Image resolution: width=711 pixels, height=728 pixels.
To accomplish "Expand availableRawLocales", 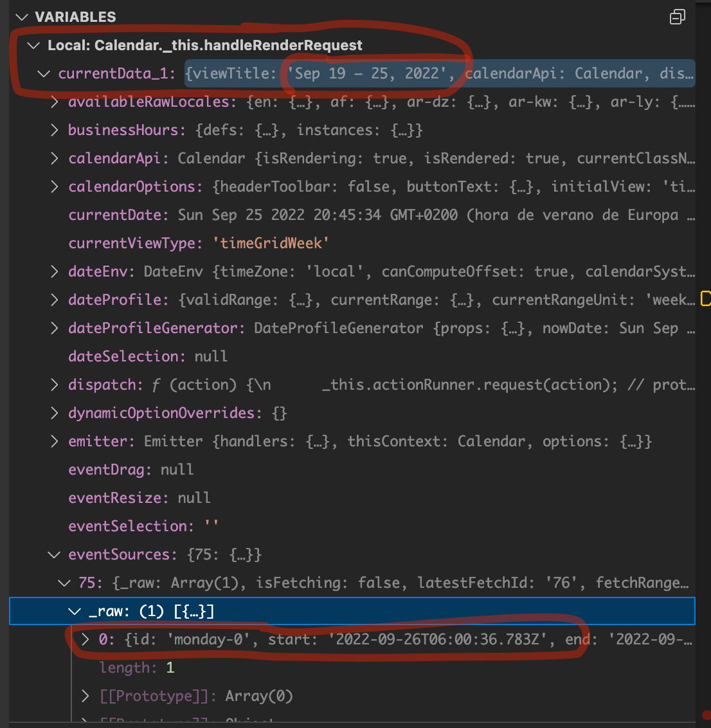I will point(54,102).
